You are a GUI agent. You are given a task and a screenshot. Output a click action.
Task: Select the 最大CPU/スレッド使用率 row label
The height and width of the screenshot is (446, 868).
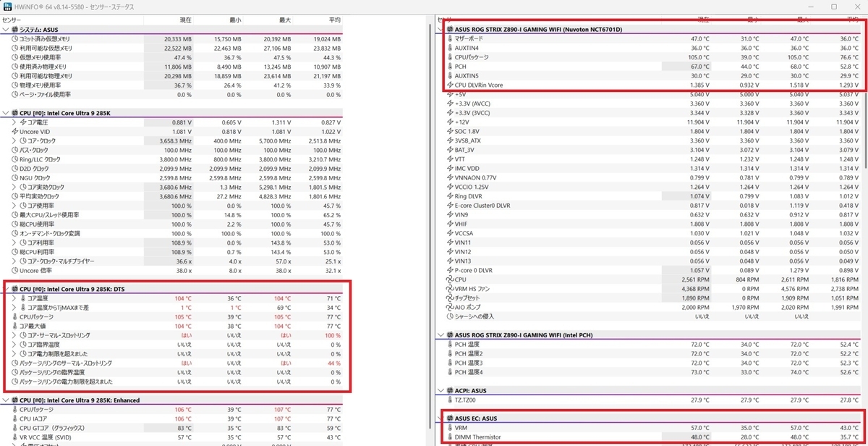coord(50,215)
